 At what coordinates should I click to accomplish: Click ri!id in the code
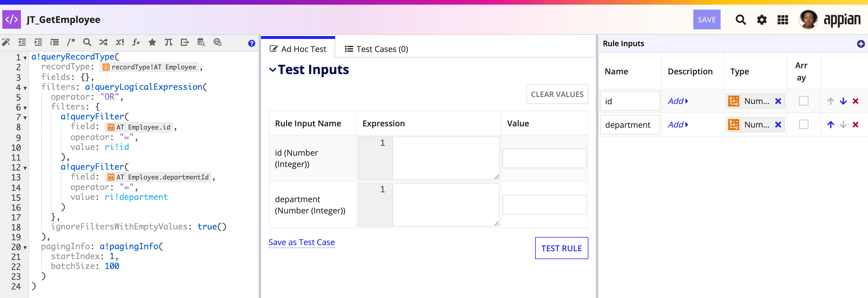pyautogui.click(x=117, y=147)
